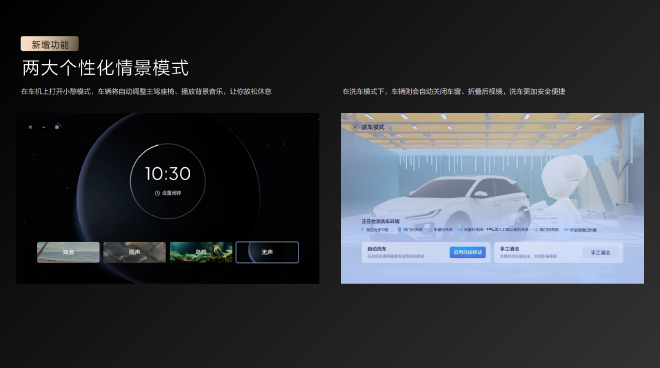Click the 正在检测洗车环境 status heading

pos(381,221)
